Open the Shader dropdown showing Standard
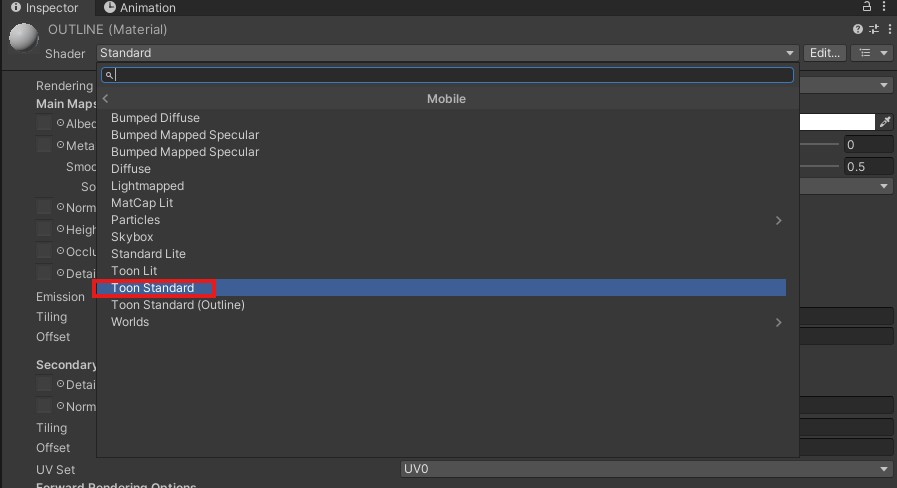Image resolution: width=897 pixels, height=488 pixels. 447,53
